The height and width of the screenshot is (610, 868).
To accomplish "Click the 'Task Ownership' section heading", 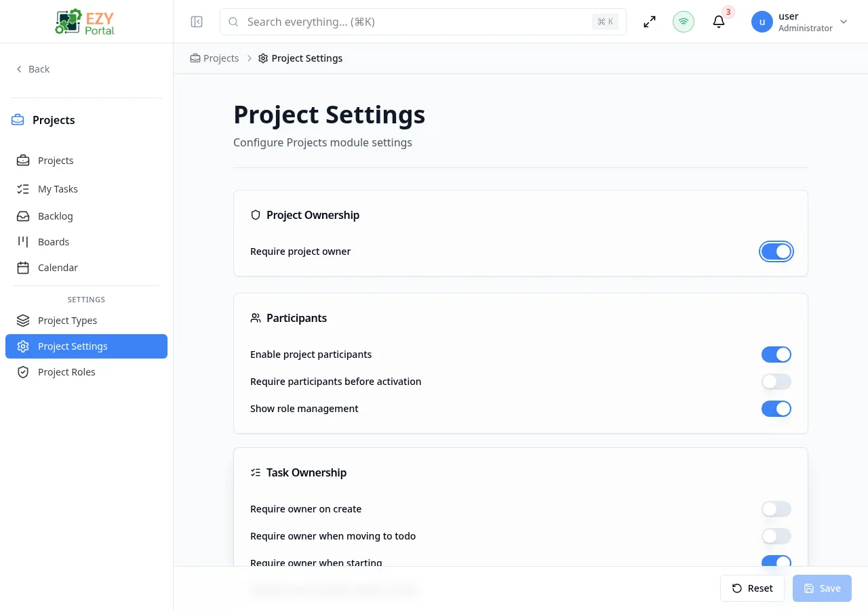I will pyautogui.click(x=307, y=472).
